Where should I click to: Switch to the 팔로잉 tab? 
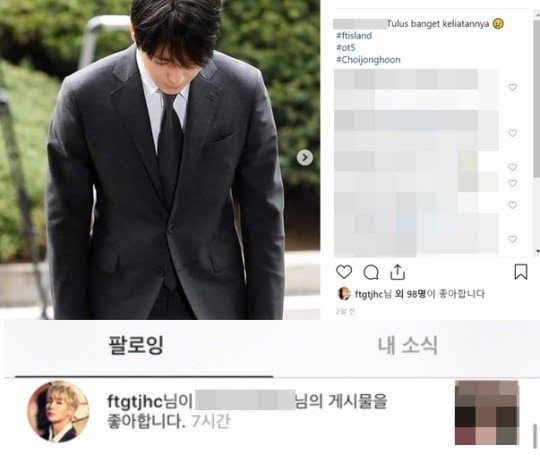136,345
